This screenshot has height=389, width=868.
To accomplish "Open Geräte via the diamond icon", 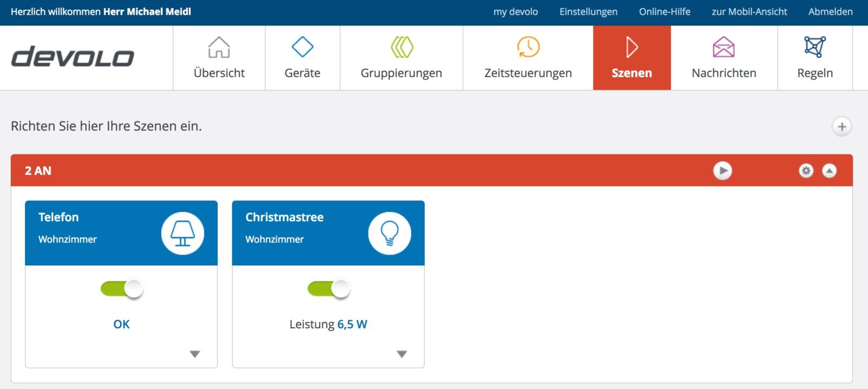I will pyautogui.click(x=302, y=47).
